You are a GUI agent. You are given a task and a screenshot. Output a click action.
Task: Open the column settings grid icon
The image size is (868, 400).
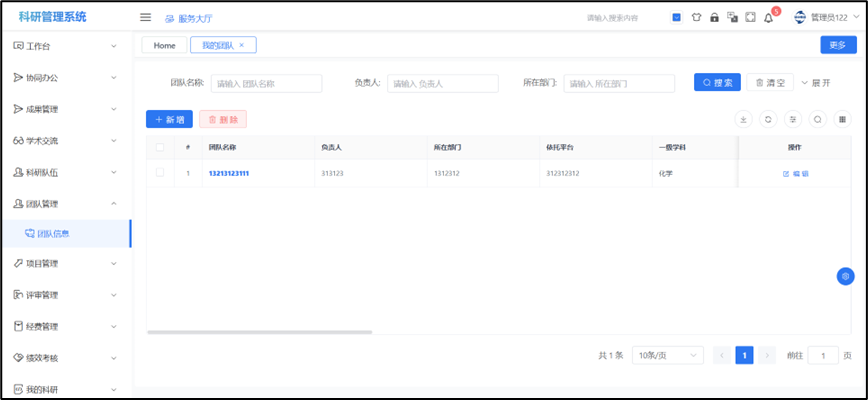[x=843, y=119]
